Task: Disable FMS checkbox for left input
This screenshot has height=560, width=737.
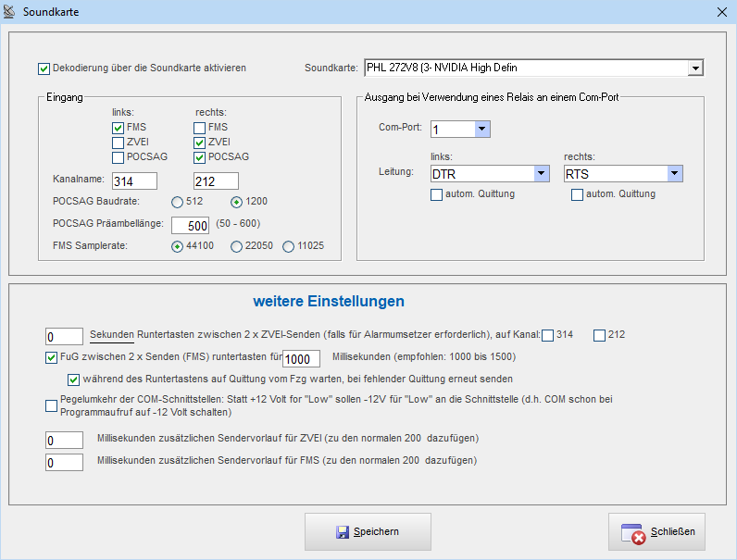Action: [118, 128]
